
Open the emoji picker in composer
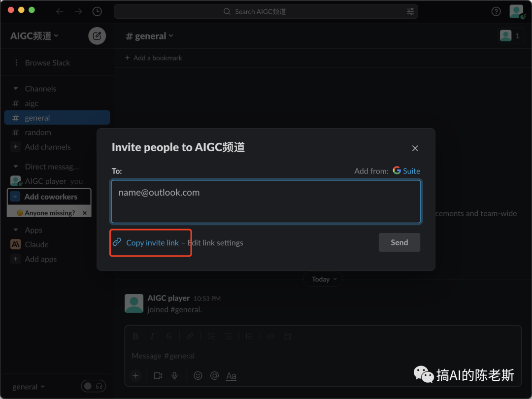point(198,375)
